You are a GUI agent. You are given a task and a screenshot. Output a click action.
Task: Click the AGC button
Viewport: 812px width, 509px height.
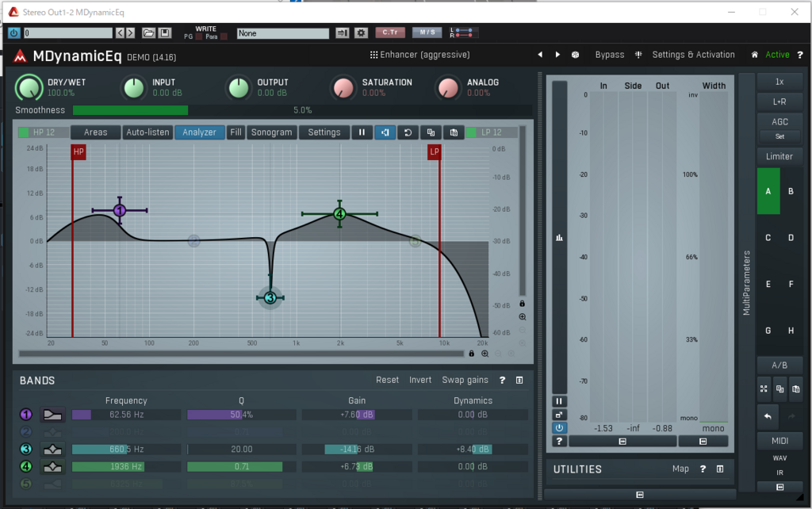coord(779,121)
